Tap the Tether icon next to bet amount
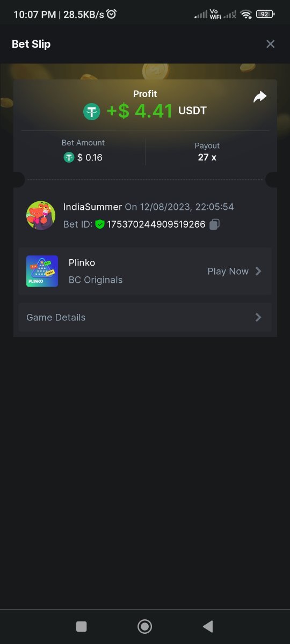290x644 pixels. [x=69, y=157]
